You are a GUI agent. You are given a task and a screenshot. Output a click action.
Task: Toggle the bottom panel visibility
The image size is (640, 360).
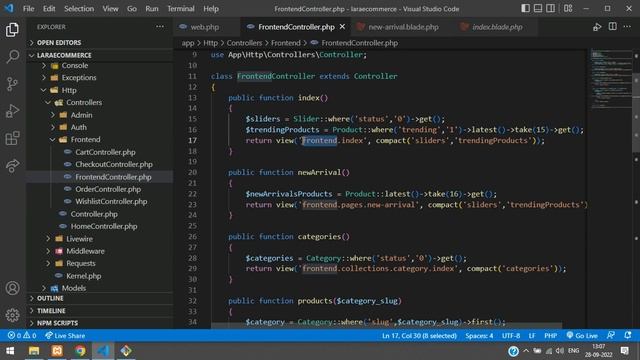pyautogui.click(x=538, y=8)
